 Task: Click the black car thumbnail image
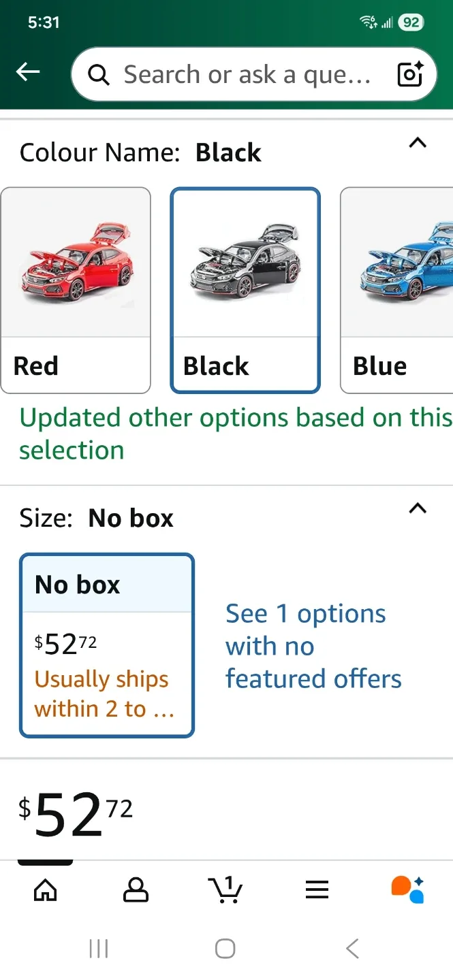click(245, 262)
